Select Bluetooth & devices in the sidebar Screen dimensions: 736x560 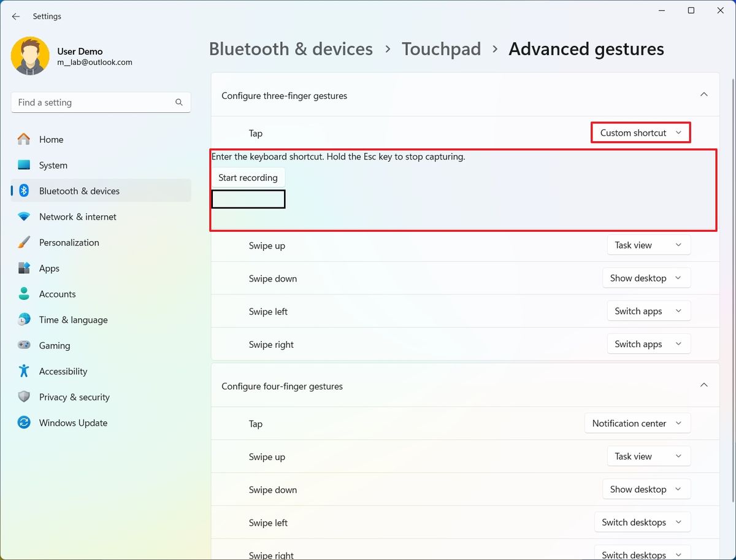click(x=80, y=191)
